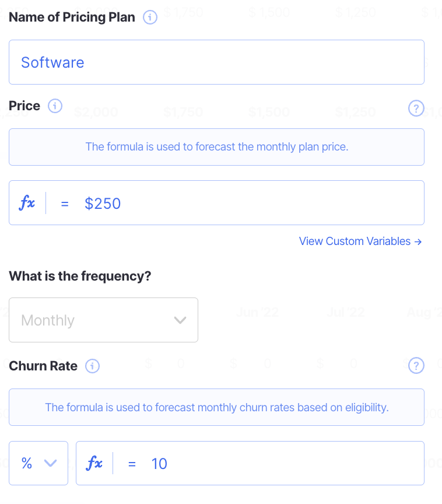Click the info icon next to Price
442x504 pixels.
(55, 106)
